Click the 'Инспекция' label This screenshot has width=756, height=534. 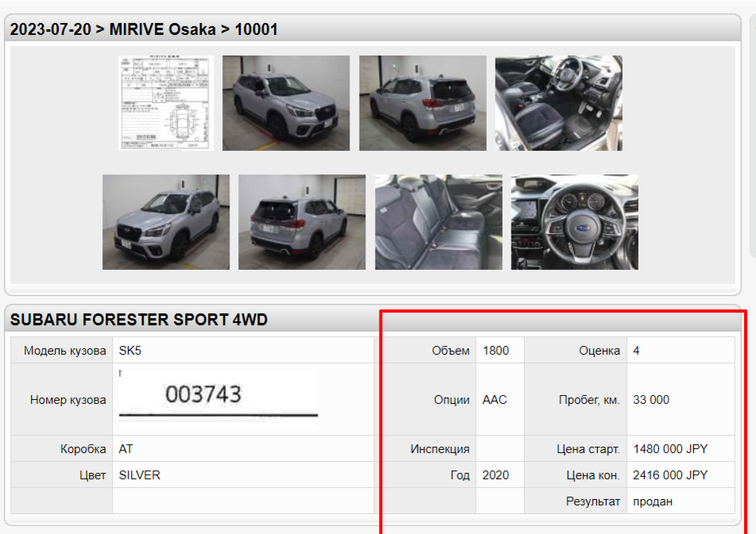click(440, 448)
